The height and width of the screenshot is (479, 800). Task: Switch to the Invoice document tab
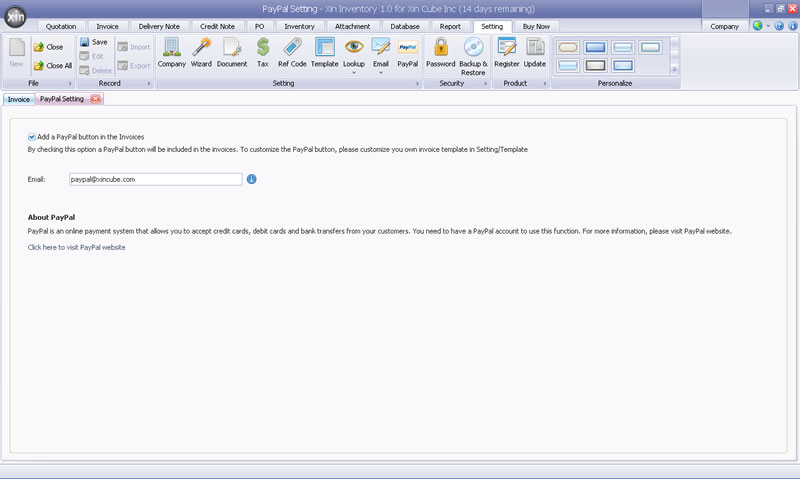[18, 99]
